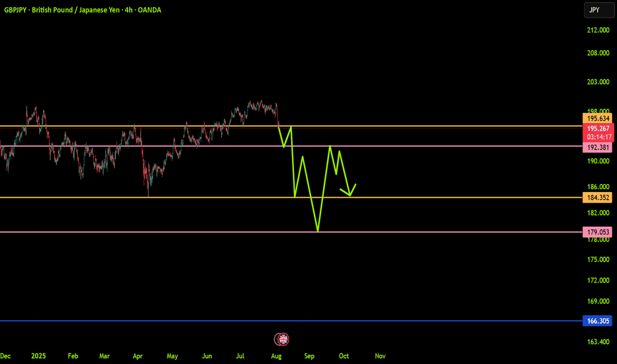Screen dimensions: 617x364
Task: Click the 163.400 price axis value
Action: (x=598, y=341)
